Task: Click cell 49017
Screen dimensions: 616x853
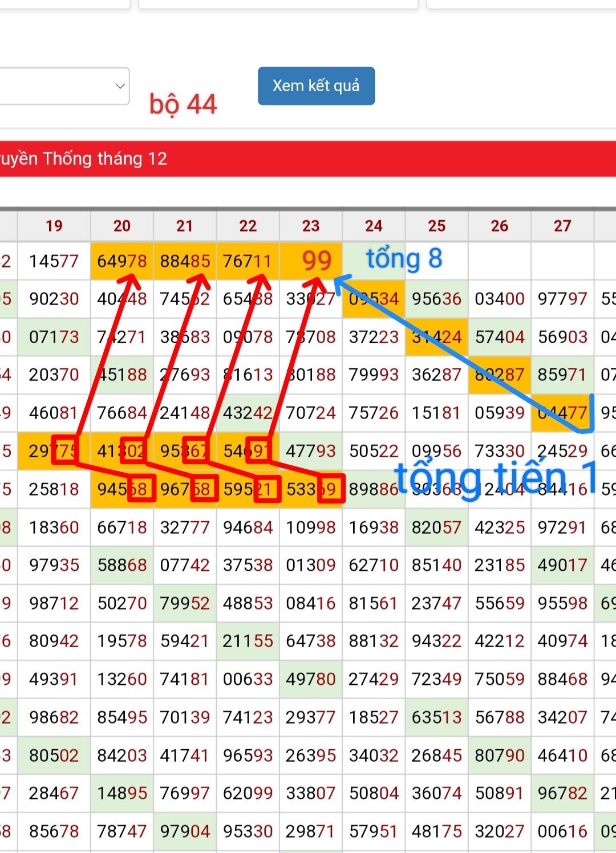Action: tap(562, 565)
